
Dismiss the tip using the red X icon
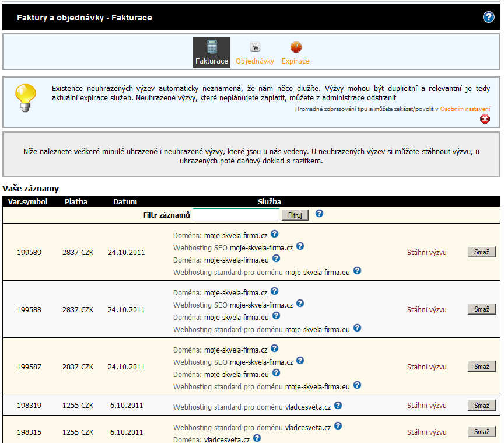coord(485,119)
